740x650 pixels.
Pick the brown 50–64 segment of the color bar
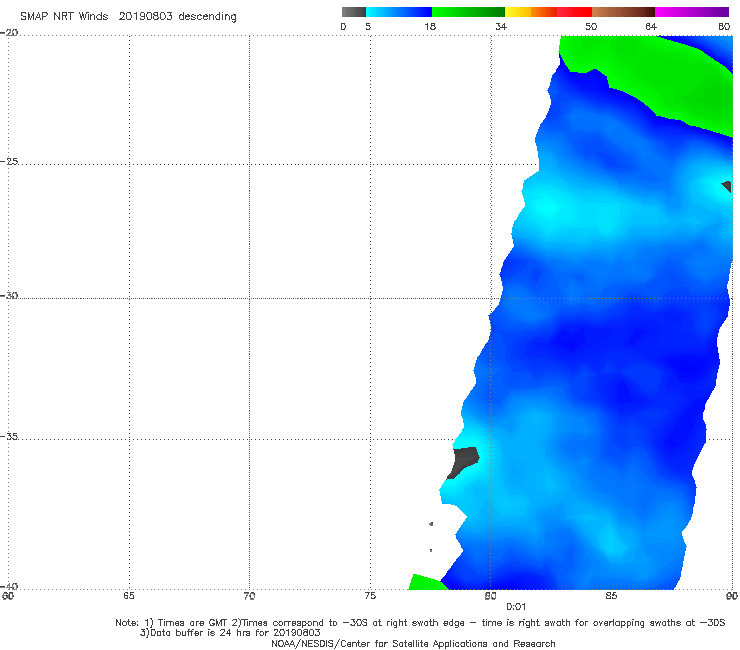point(623,12)
